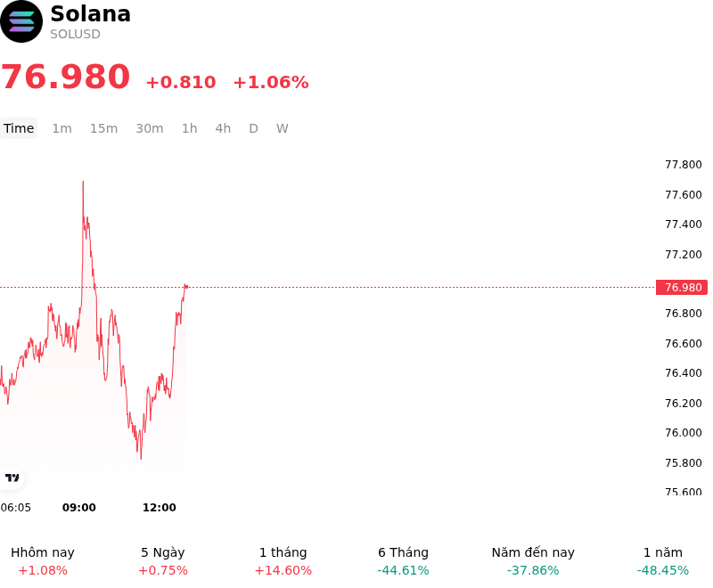Viewport: 713px width, 588px height.
Task: Click the Solana coin logo icon
Action: click(21, 21)
